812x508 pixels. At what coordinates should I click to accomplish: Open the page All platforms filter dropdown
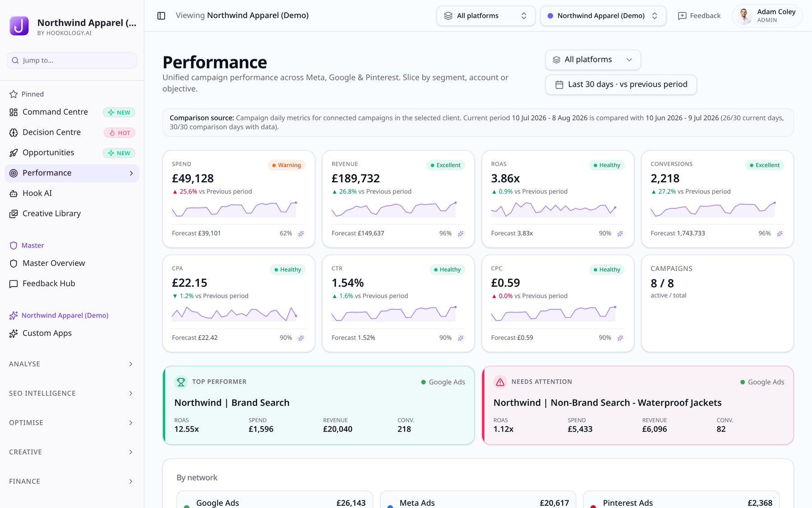[x=593, y=60]
